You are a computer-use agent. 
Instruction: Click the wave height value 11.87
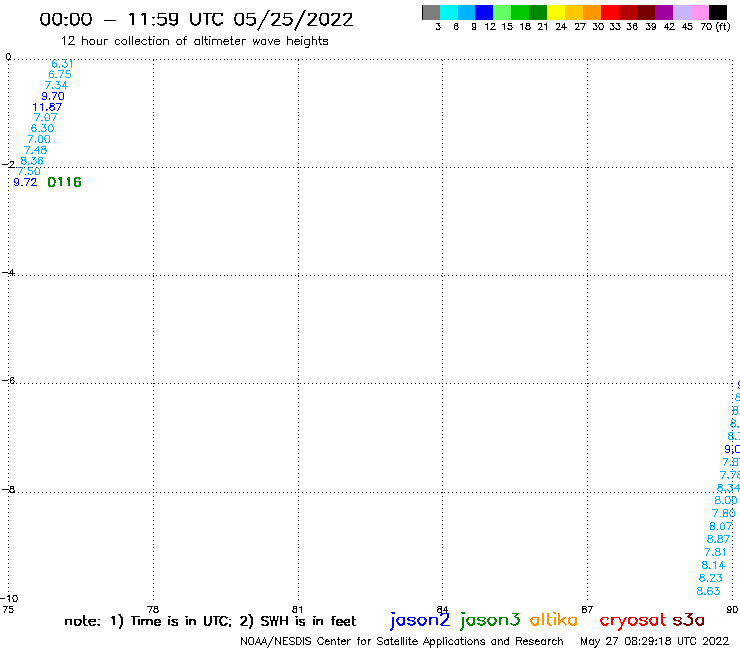(x=47, y=107)
